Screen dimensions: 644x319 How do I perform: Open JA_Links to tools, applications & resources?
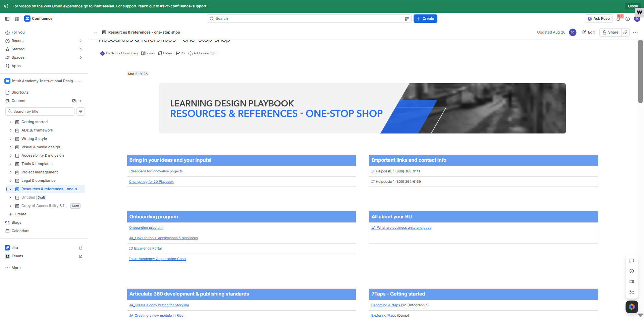[x=163, y=238]
